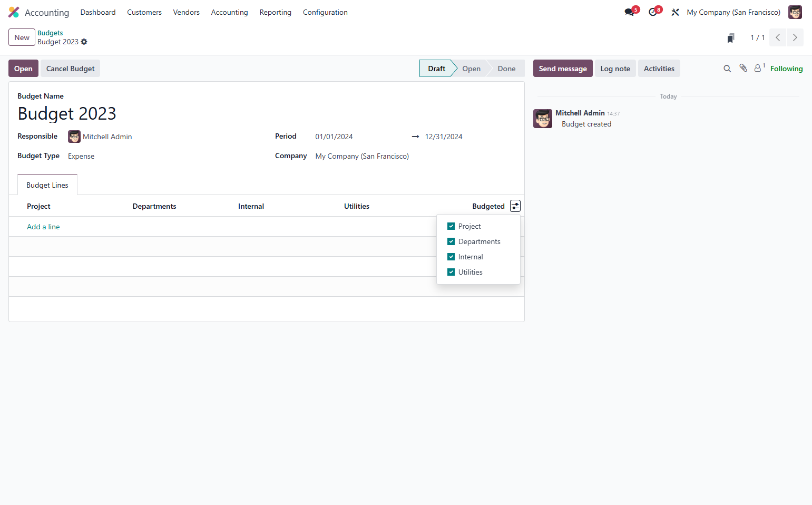Screen dimensions: 812x505
Task: Click the paperclip attachments icon
Action: coord(743,68)
